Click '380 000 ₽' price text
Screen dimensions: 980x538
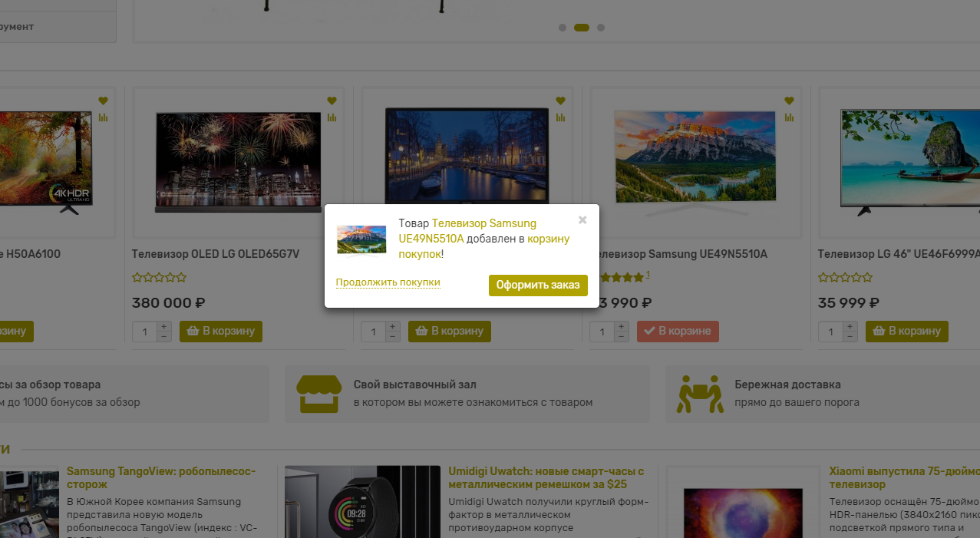[x=168, y=303]
